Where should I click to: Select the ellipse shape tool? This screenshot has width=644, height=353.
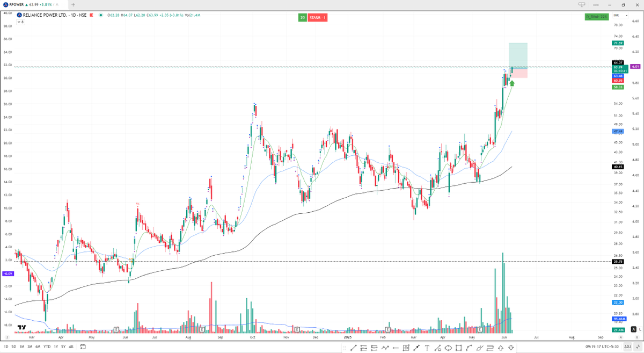point(448,348)
